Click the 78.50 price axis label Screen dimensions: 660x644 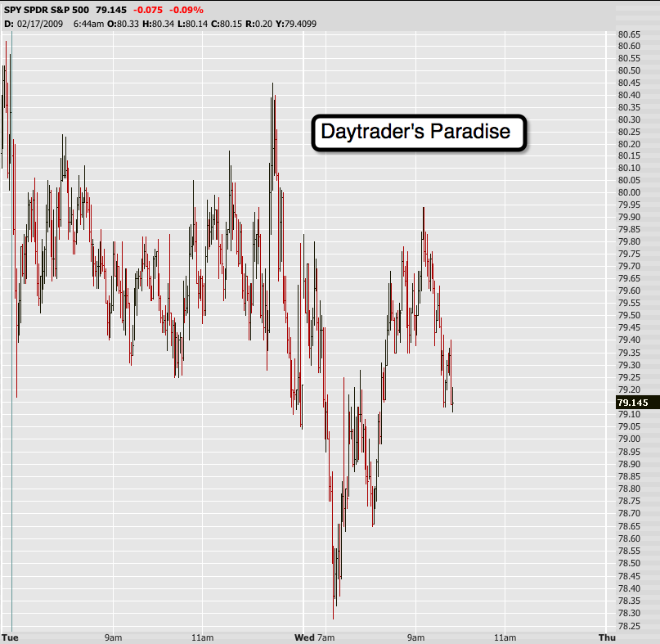point(629,563)
